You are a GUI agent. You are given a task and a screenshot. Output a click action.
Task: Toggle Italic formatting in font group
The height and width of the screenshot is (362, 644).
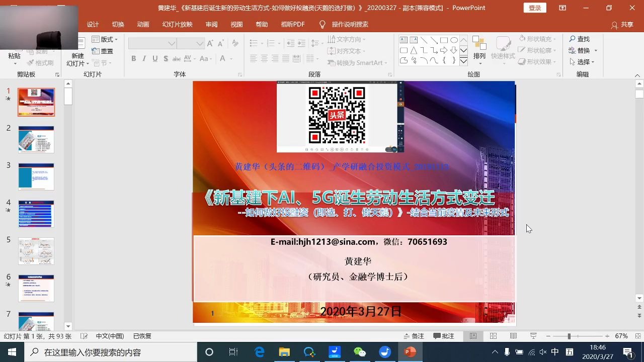[x=144, y=59]
